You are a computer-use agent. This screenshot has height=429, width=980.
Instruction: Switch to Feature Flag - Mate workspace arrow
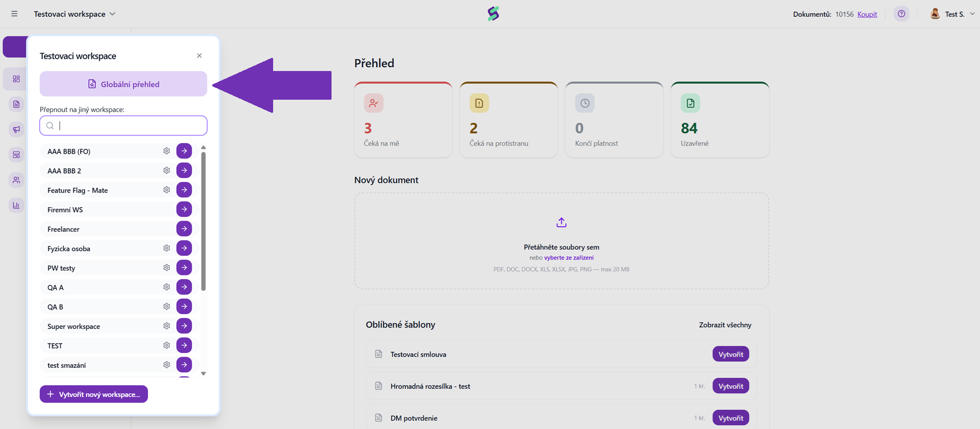[x=184, y=190]
